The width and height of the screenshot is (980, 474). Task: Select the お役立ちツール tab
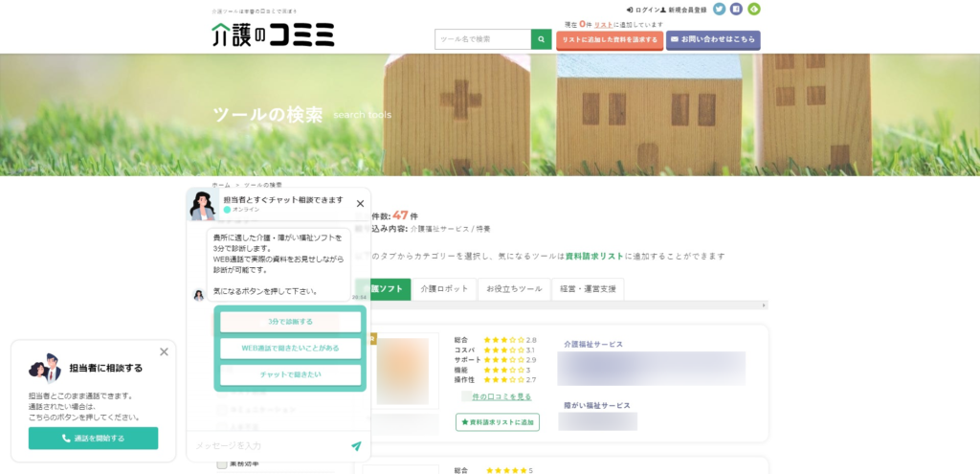point(514,289)
